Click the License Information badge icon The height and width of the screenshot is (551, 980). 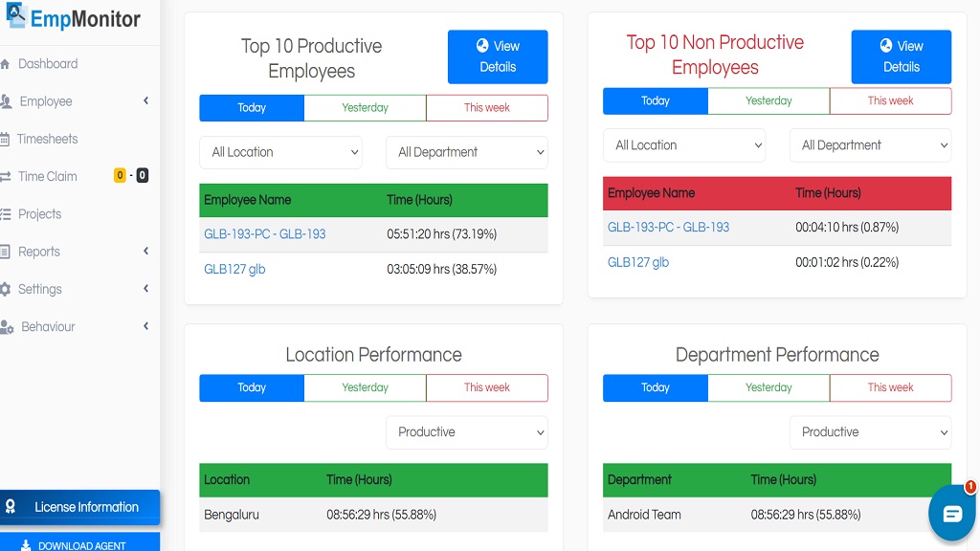(x=11, y=507)
